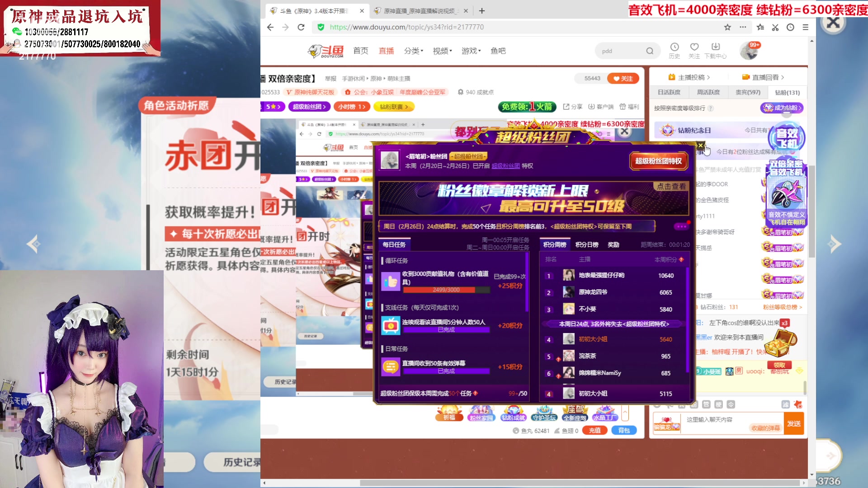868x488 pixels.
Task: Toggle the 令 chat option icon
Action: click(731, 404)
